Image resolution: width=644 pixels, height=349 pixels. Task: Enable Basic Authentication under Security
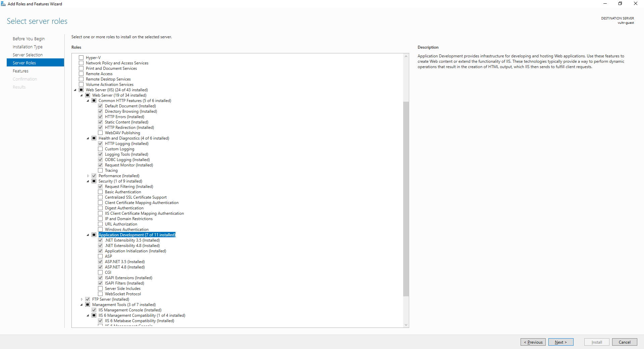coord(100,192)
